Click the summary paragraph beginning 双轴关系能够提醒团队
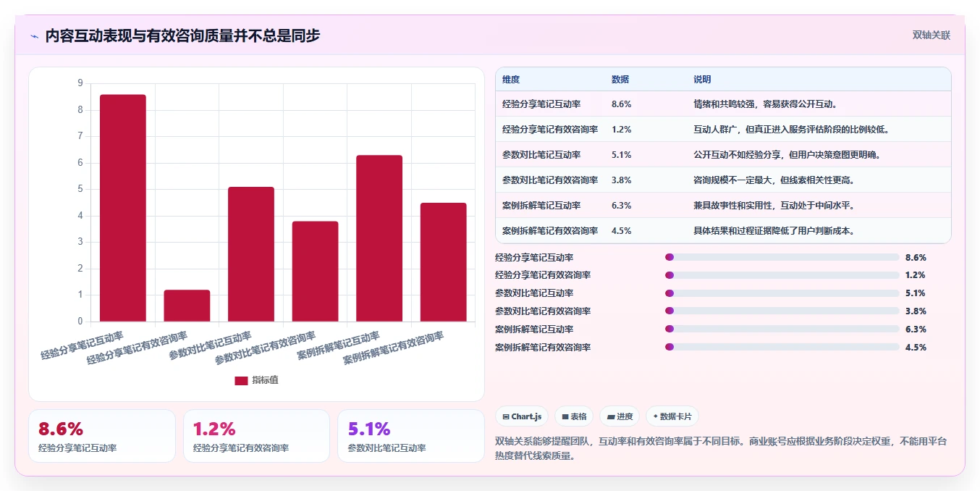The width and height of the screenshot is (980, 491). pos(721,449)
